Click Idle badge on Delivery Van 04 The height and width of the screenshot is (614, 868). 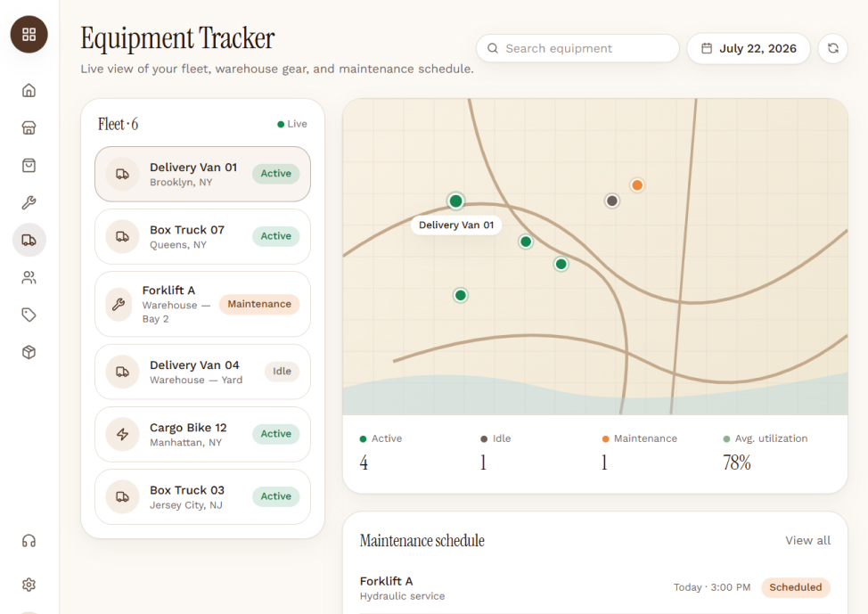(282, 371)
